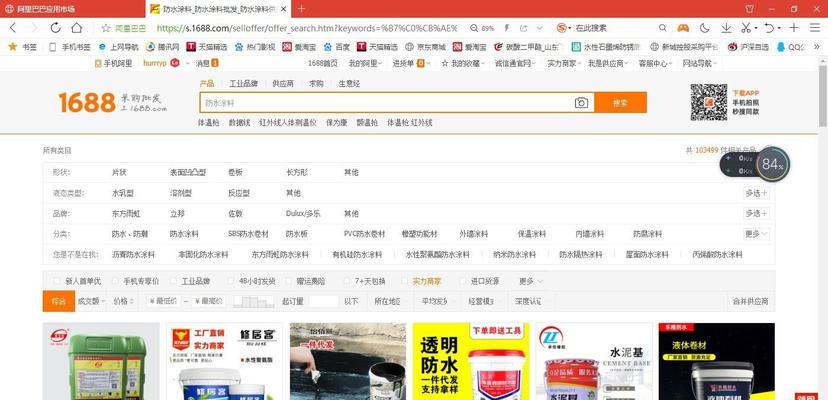
Task: Open the 透明防水 product thumbnail
Action: [x=471, y=361]
